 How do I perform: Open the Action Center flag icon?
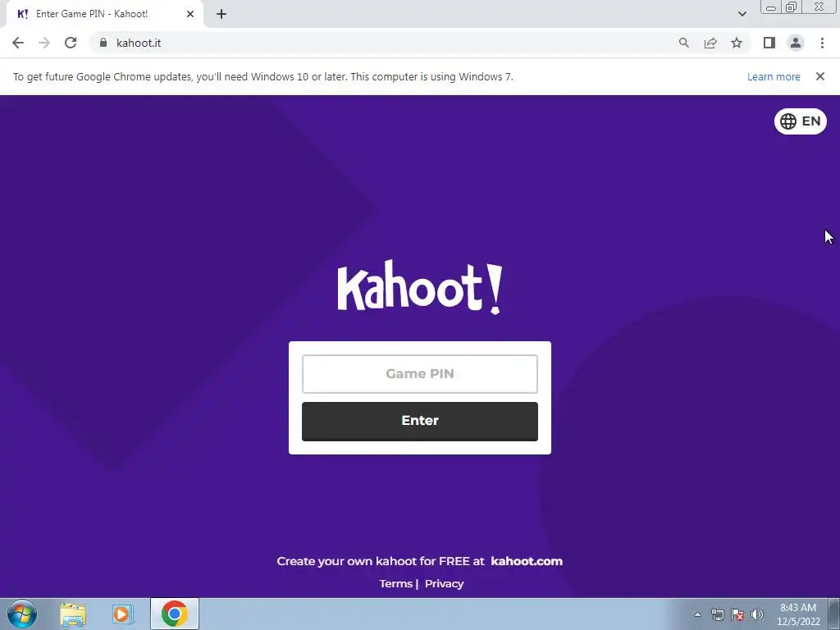pos(737,614)
